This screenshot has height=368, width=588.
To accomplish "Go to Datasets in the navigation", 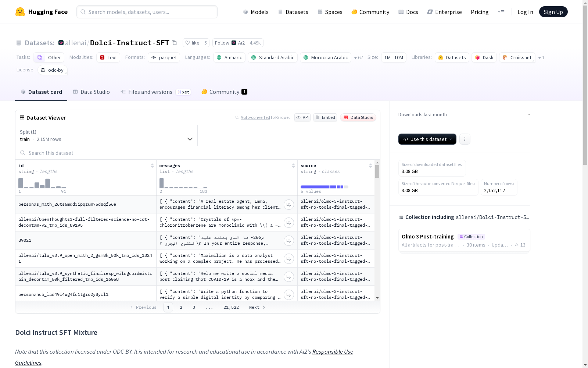I will coord(293,12).
